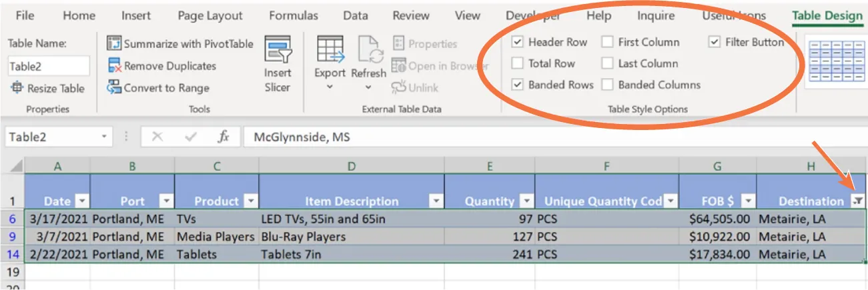Select Convert to Range tool
Viewport: 868px width, 290px height.
point(114,88)
